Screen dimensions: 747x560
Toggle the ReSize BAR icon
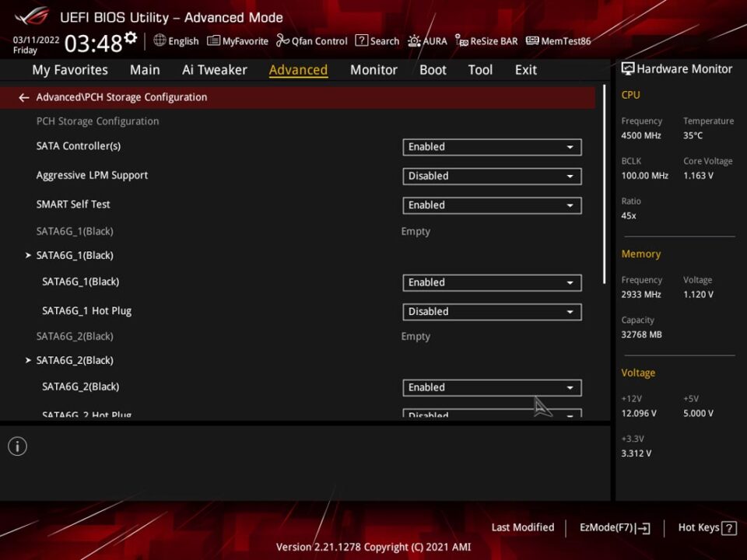click(461, 41)
